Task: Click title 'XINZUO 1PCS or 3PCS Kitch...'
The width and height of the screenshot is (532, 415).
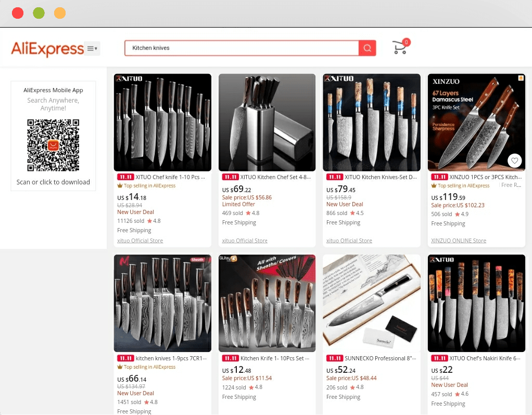Action: (486, 177)
